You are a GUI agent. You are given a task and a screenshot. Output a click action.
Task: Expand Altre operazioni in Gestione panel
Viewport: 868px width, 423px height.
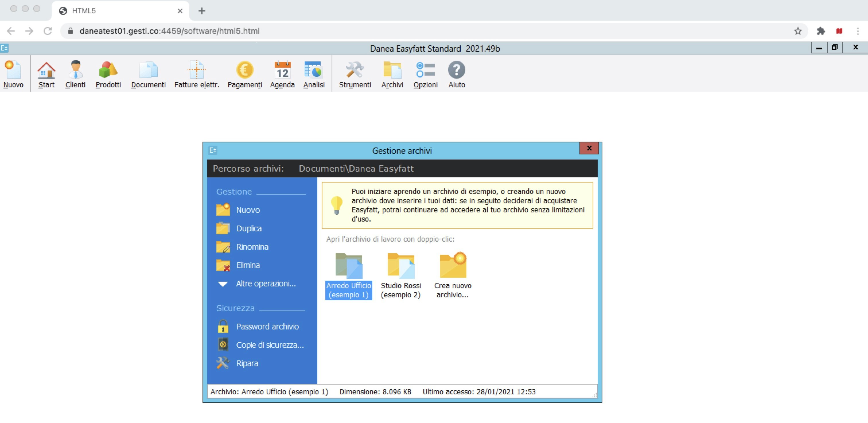[x=266, y=284]
